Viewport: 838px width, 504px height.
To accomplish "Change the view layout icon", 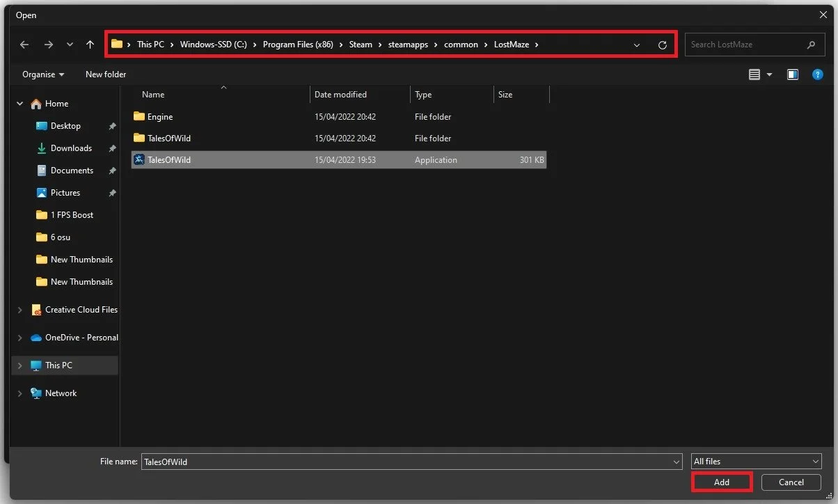I will 754,74.
